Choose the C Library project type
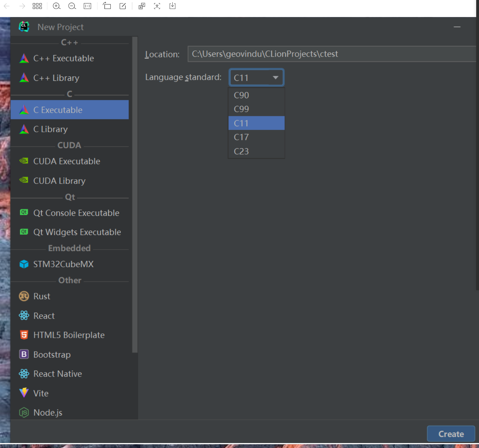The width and height of the screenshot is (479, 448). point(70,129)
